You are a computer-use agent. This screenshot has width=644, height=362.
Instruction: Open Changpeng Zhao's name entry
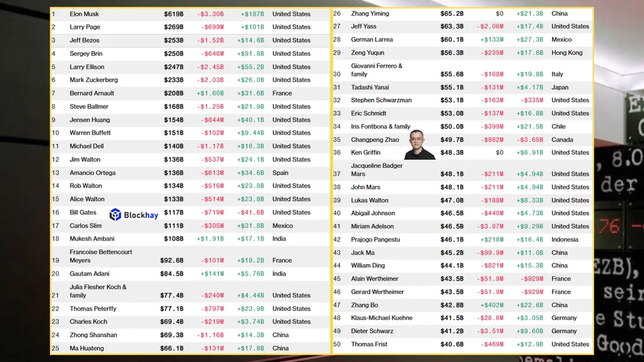375,140
